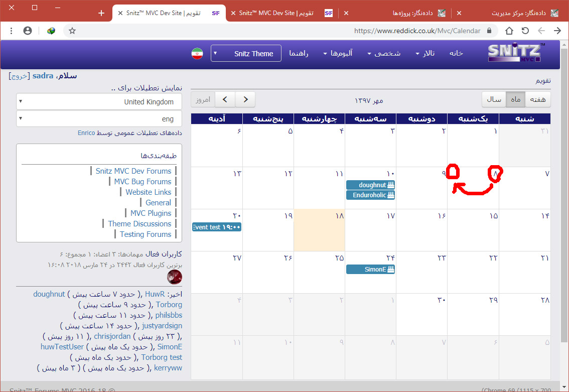Viewport: 569px width, 392px height.
Task: Open the آلبوم‌ها navigation menu
Action: pos(338,54)
